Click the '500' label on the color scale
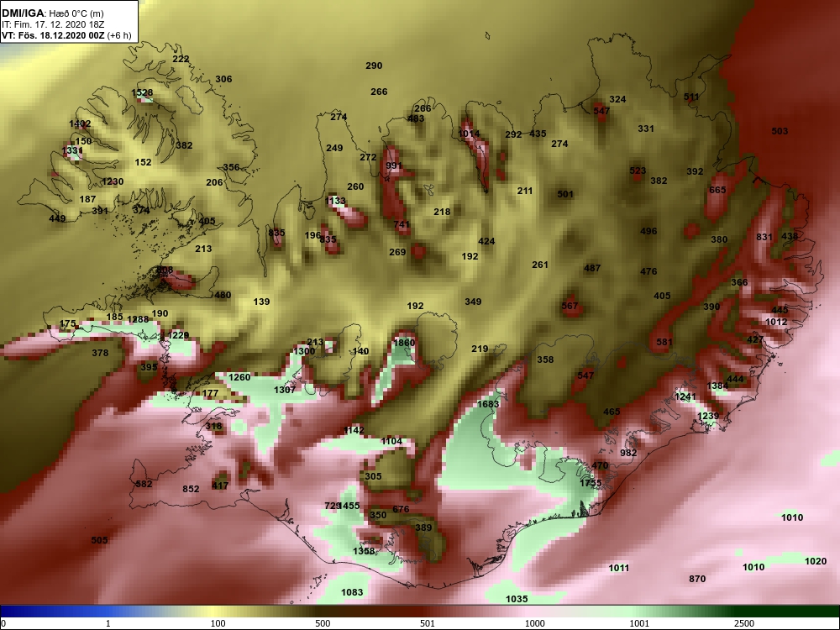This screenshot has width=840, height=630. (323, 623)
